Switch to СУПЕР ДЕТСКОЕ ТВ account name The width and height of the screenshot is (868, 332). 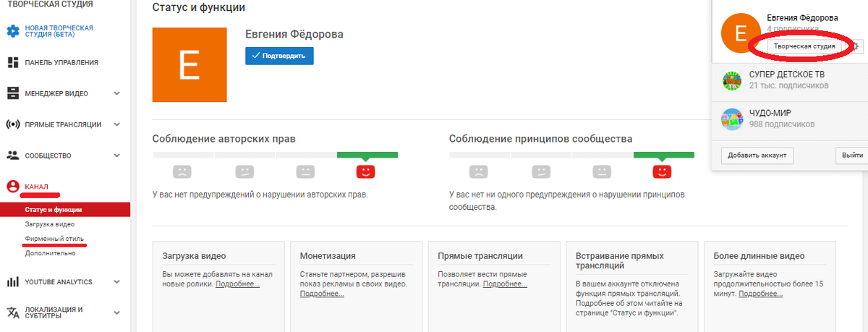click(x=787, y=75)
